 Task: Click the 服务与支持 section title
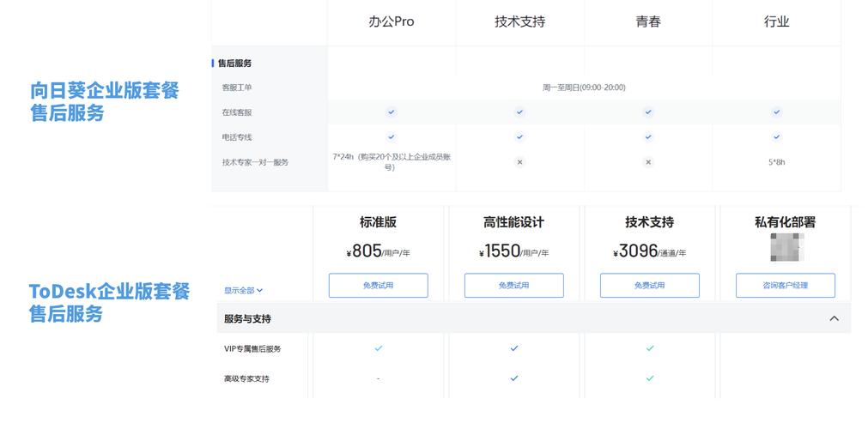tap(247, 319)
